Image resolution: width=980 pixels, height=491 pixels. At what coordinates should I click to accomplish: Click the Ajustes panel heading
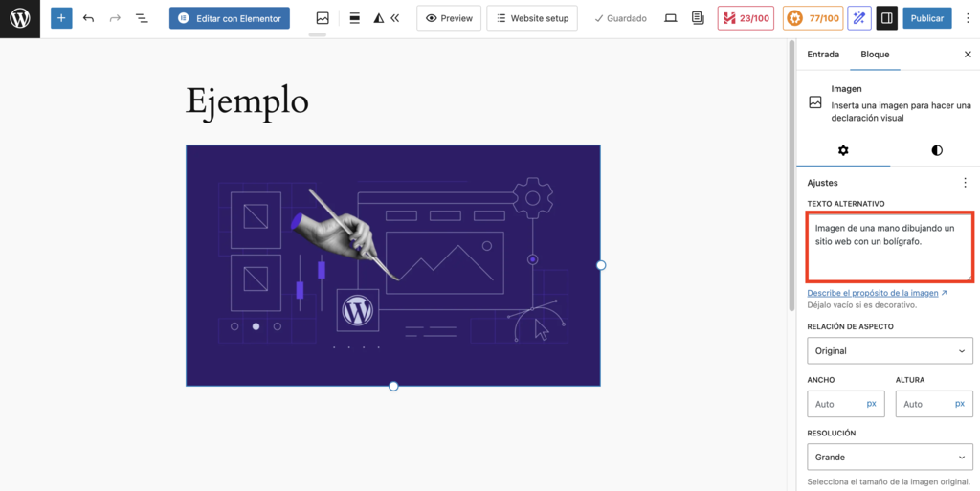click(822, 183)
